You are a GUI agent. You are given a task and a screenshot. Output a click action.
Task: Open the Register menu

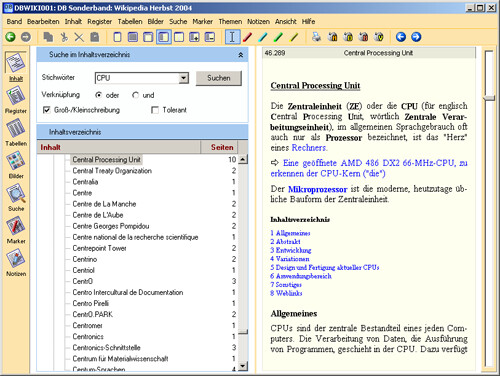(x=99, y=22)
